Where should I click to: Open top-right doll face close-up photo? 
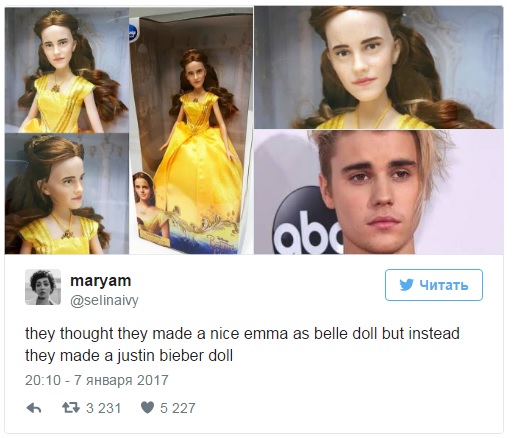coord(378,67)
